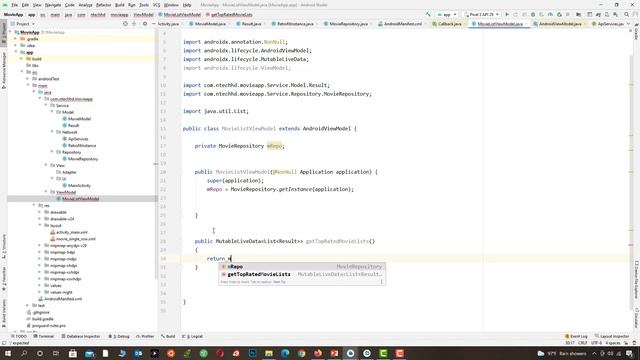The height and width of the screenshot is (360, 640).
Task: Open Project panel settings gear
Action: point(144,24)
